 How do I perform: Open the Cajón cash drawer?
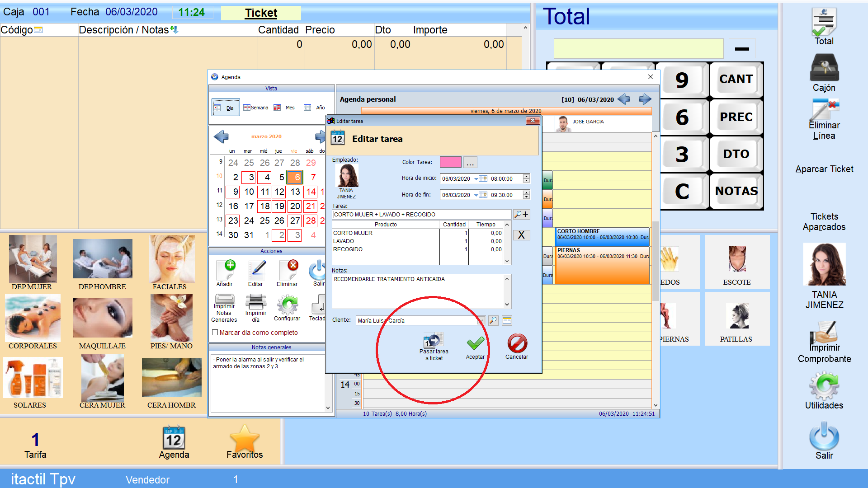[824, 68]
